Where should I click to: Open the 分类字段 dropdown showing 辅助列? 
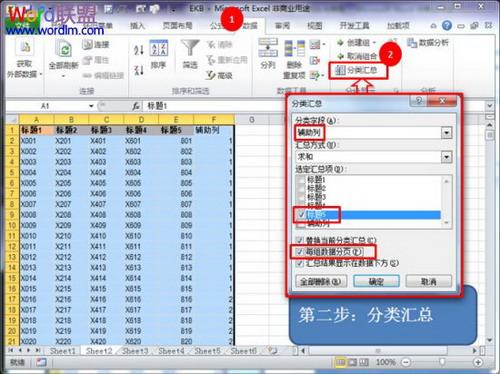point(446,133)
